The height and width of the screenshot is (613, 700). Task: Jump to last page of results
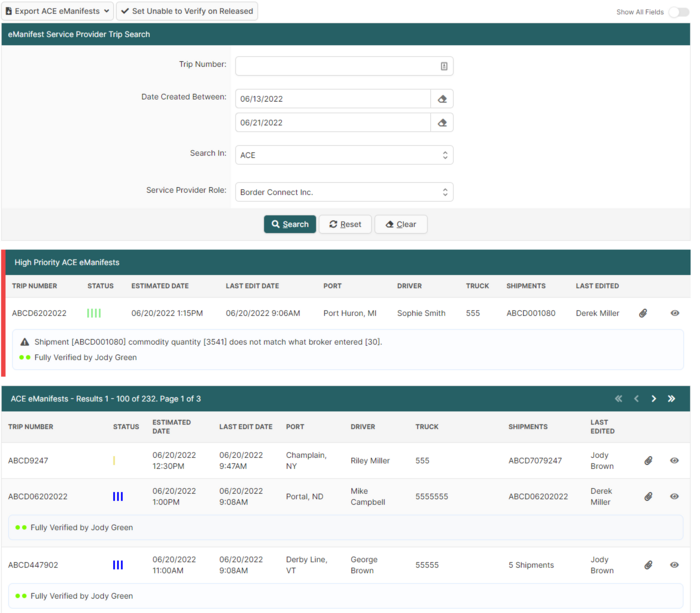pos(671,399)
